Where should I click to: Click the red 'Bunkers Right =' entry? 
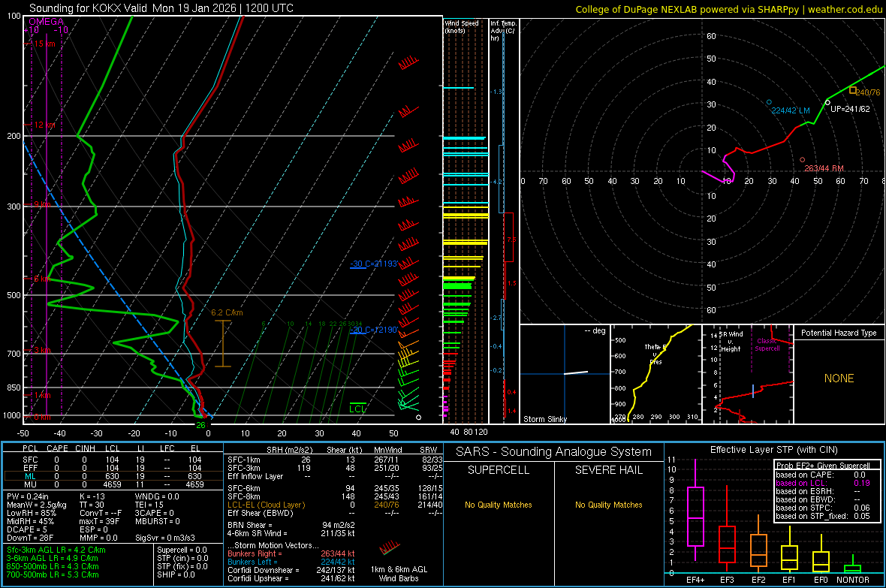click(291, 553)
